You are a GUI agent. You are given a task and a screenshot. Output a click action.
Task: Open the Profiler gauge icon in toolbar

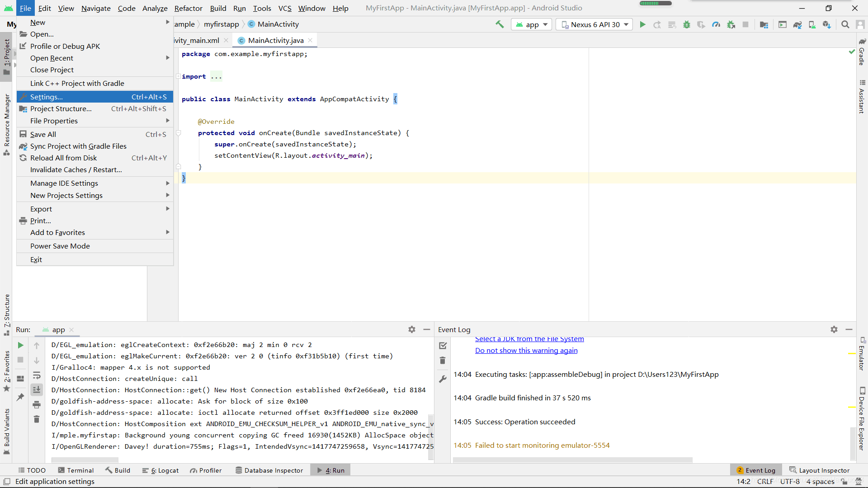point(716,24)
